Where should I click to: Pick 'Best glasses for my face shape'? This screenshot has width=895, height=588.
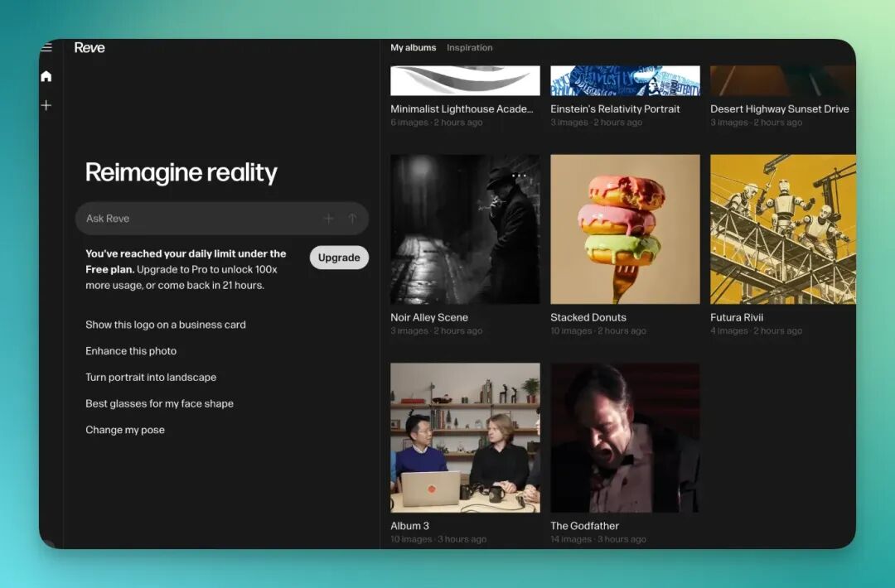pyautogui.click(x=159, y=404)
